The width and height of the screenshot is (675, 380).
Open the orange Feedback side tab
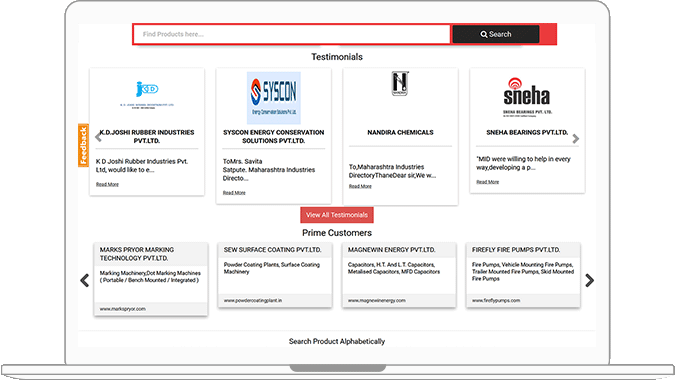coord(83,145)
